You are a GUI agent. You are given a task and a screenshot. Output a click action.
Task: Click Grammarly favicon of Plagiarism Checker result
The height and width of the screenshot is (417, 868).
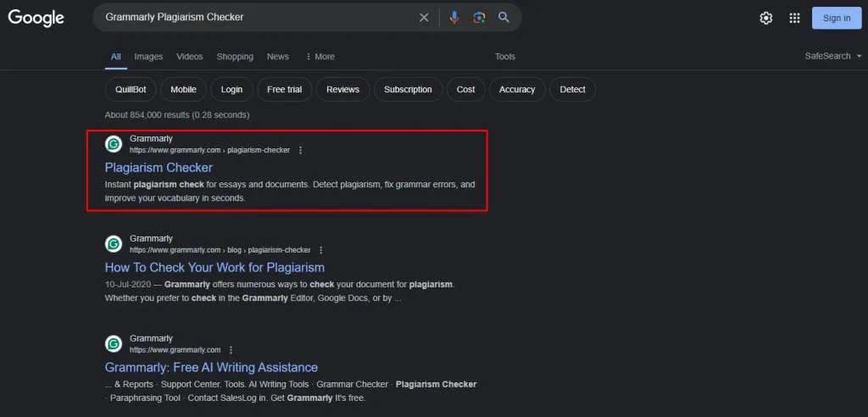click(x=114, y=144)
